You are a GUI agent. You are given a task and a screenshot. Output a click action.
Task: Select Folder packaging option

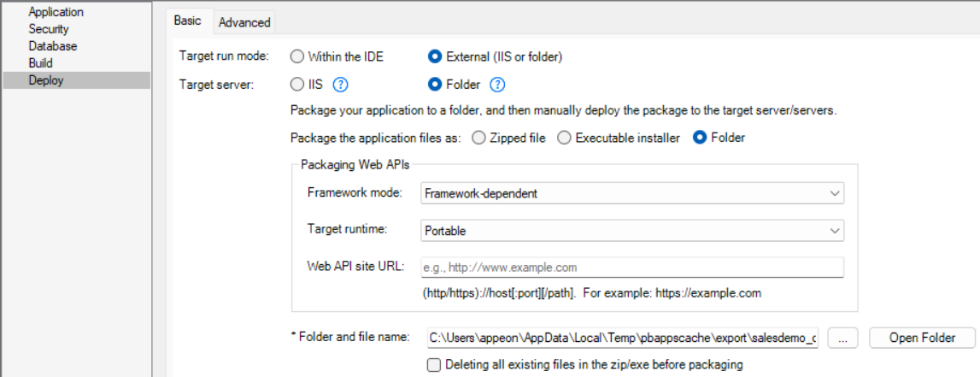click(701, 138)
